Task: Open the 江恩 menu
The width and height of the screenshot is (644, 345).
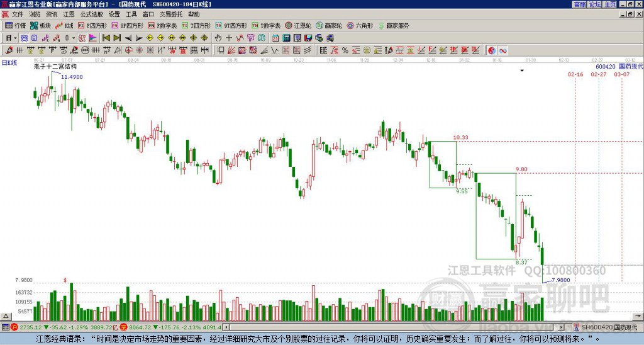Action: (69, 14)
